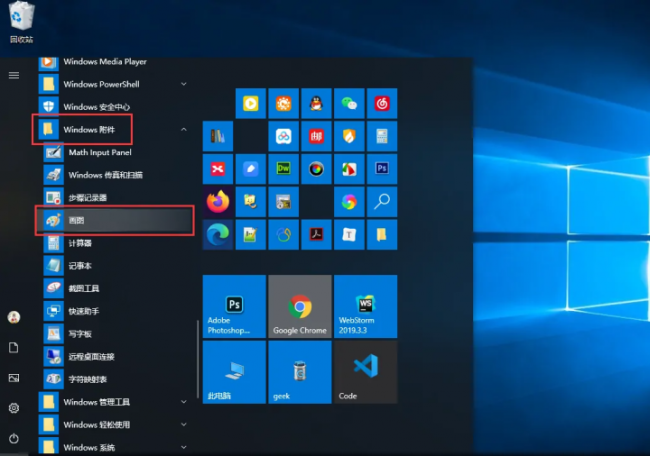This screenshot has width=650, height=456.
Task: Open the Adobe Acrobat PDF tile
Action: coord(316,235)
